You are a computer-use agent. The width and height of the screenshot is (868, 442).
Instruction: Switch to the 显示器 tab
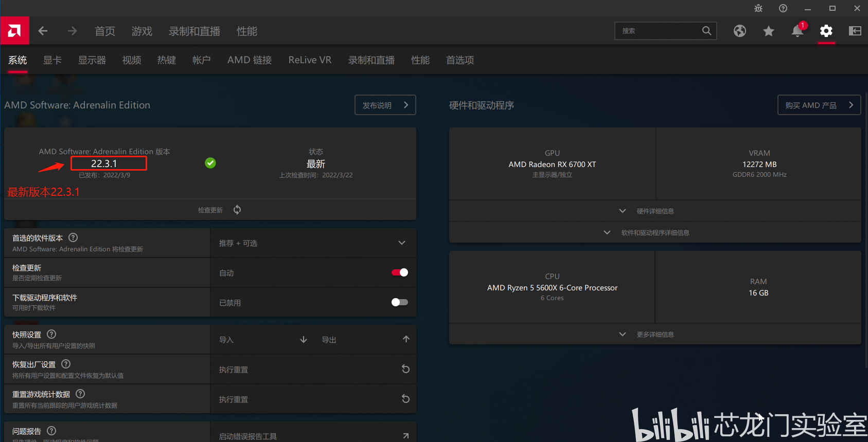pyautogui.click(x=92, y=60)
